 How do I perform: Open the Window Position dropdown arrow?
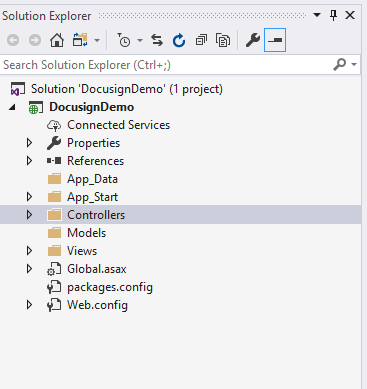click(x=317, y=15)
